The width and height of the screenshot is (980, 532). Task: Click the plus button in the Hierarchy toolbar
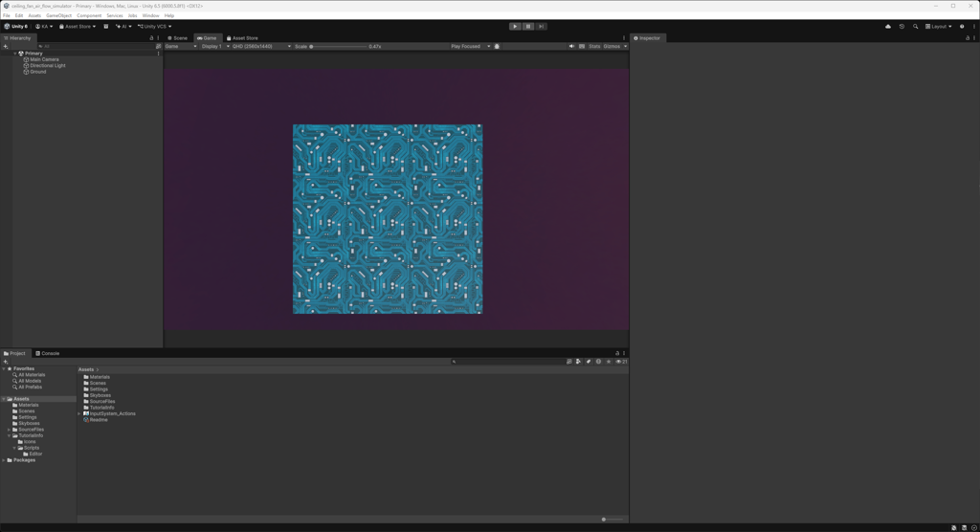6,46
